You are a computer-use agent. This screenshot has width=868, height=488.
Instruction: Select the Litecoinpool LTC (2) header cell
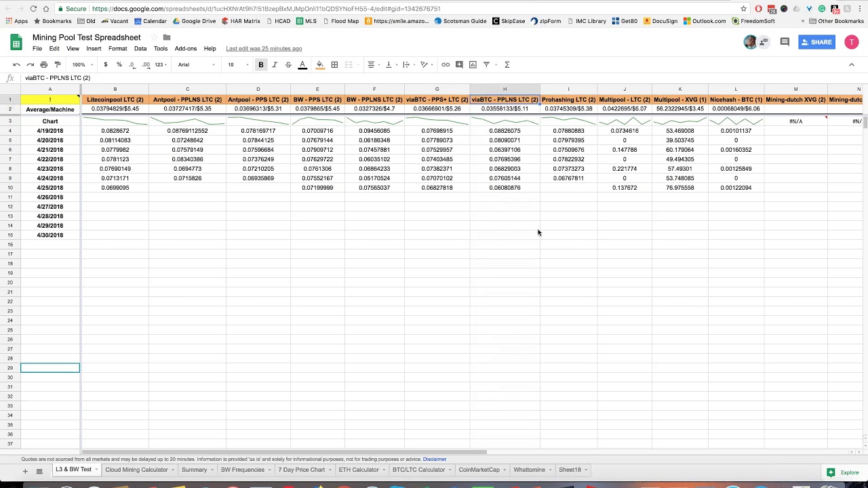[115, 100]
